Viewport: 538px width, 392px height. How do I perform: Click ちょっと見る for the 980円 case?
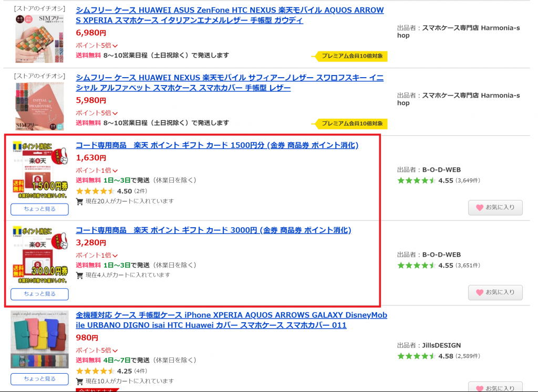(x=39, y=379)
